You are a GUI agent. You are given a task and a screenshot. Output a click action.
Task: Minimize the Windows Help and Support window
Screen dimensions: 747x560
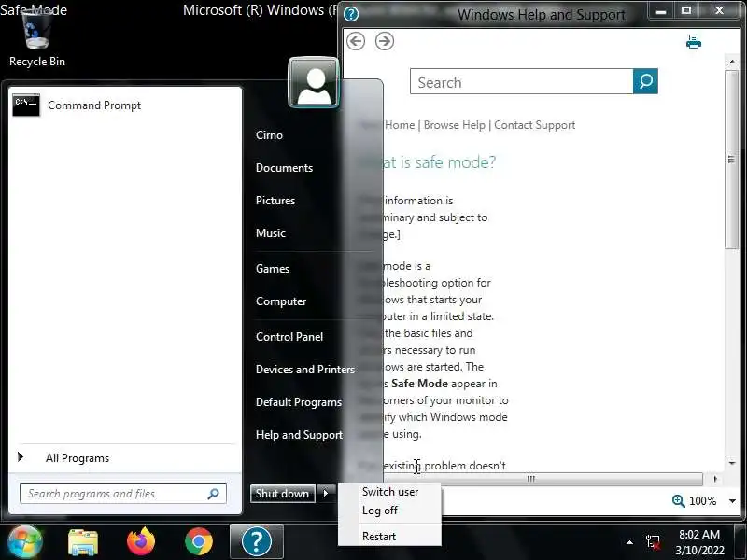coord(661,10)
